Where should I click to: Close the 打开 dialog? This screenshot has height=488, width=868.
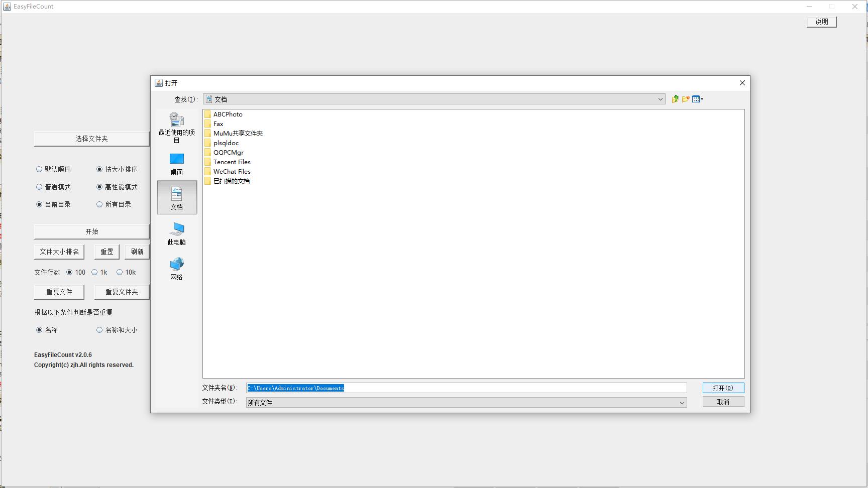click(742, 83)
